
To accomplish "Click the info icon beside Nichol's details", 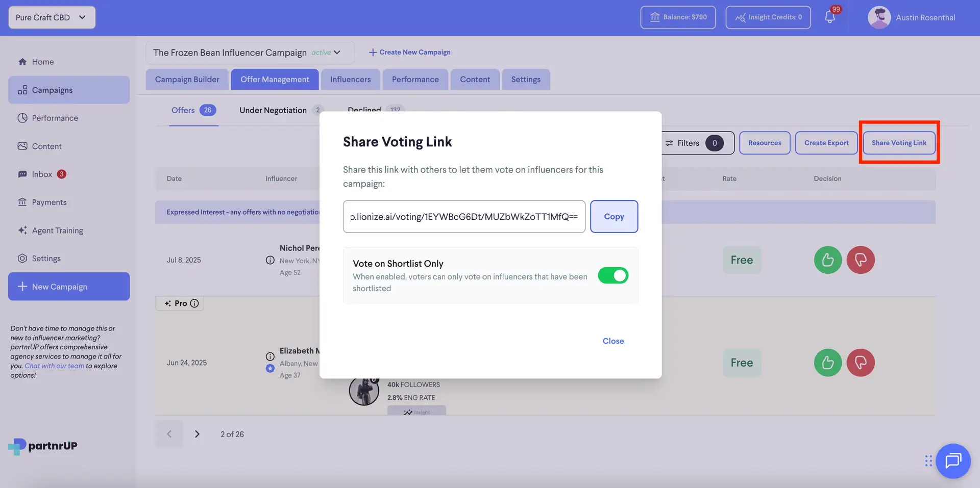I will [270, 260].
